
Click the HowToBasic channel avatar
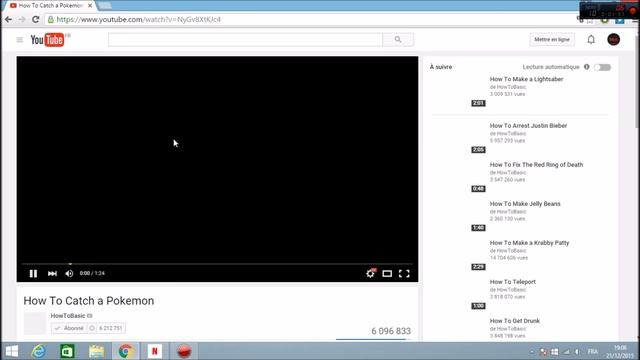click(35, 323)
